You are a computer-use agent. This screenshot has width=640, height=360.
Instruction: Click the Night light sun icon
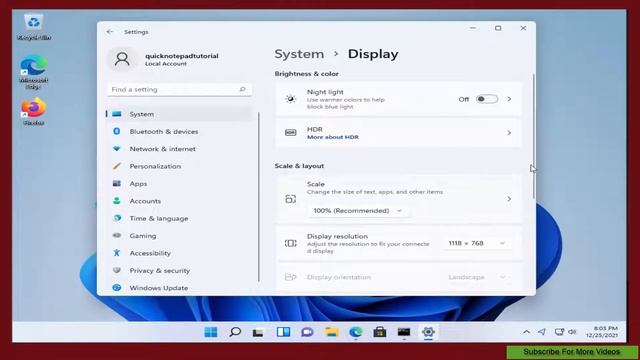tap(290, 99)
